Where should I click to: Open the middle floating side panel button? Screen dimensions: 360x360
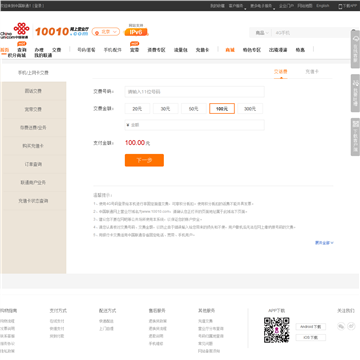(355, 93)
